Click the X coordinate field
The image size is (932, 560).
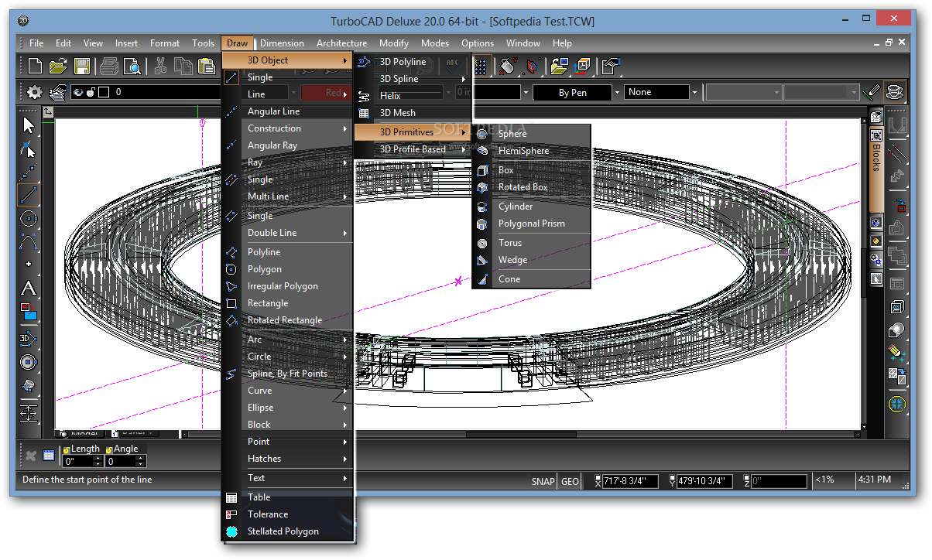(631, 481)
